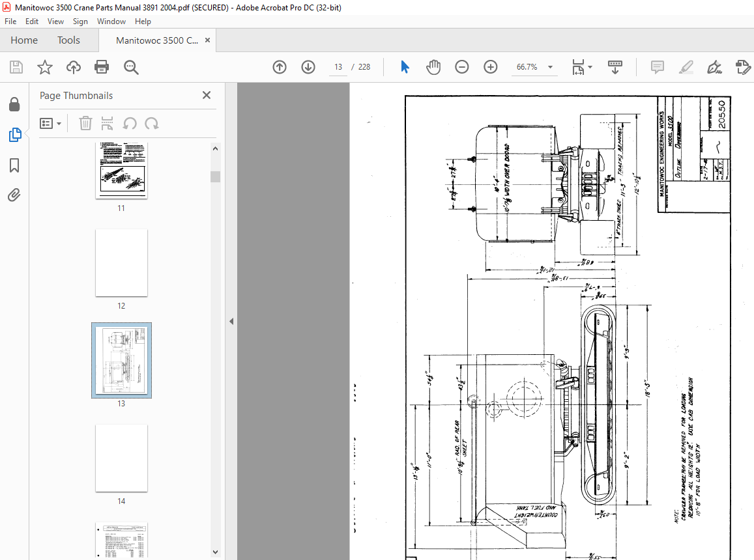Viewport: 754px width, 560px height.
Task: Click the fit page width icon
Action: click(578, 67)
